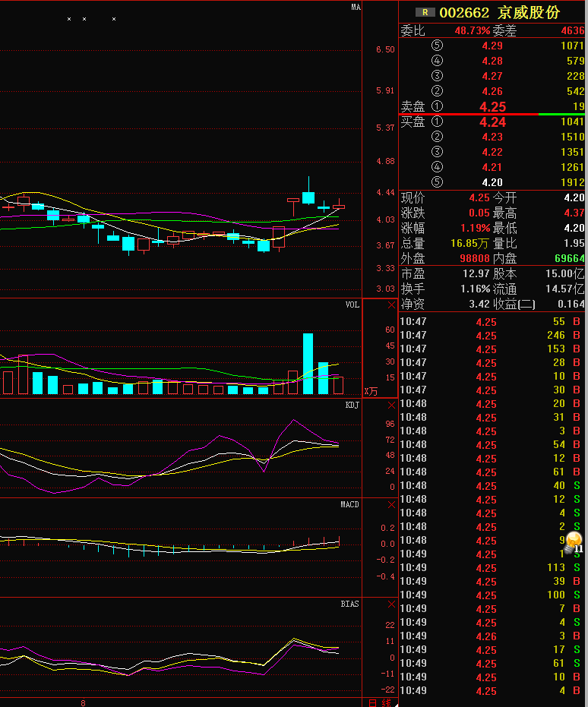
Task: Select sell level 1 price 4.25
Action: click(492, 107)
